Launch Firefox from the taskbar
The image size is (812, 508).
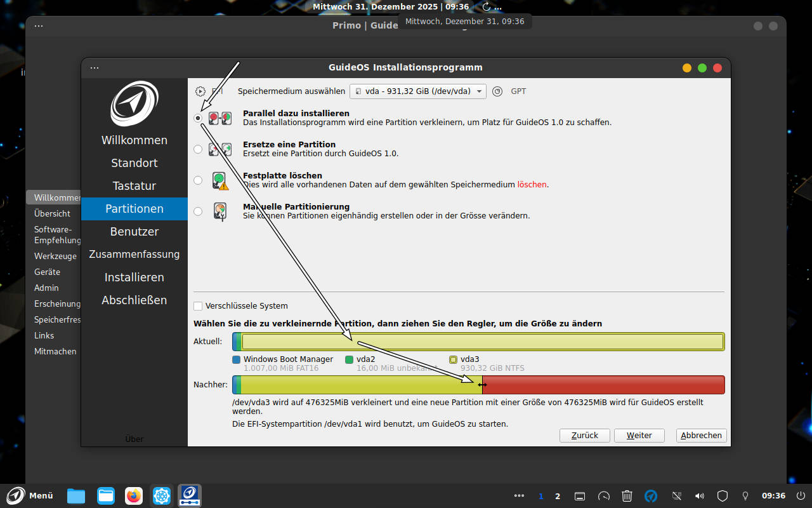[134, 496]
